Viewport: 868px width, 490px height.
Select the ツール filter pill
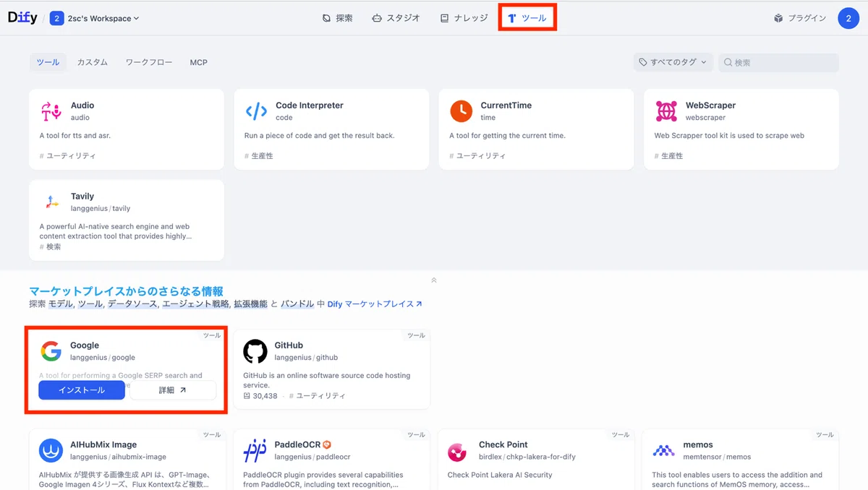coord(48,62)
